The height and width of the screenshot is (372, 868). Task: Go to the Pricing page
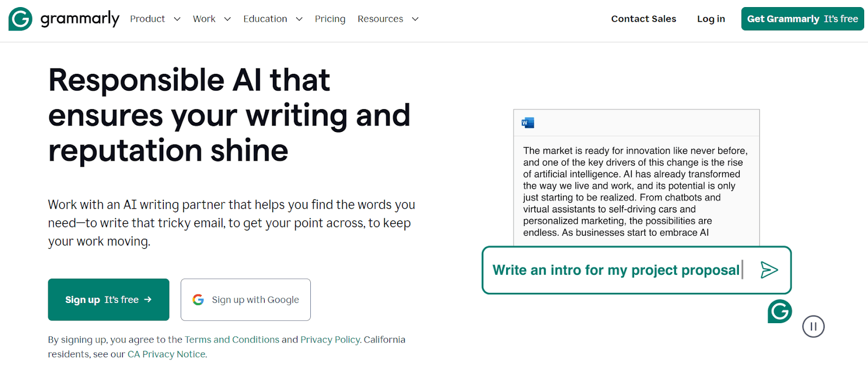point(330,19)
